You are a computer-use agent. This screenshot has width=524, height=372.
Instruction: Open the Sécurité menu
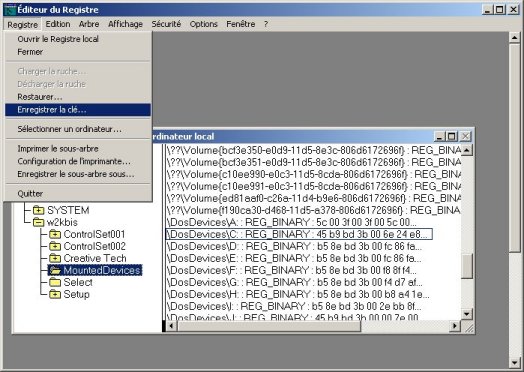click(166, 24)
